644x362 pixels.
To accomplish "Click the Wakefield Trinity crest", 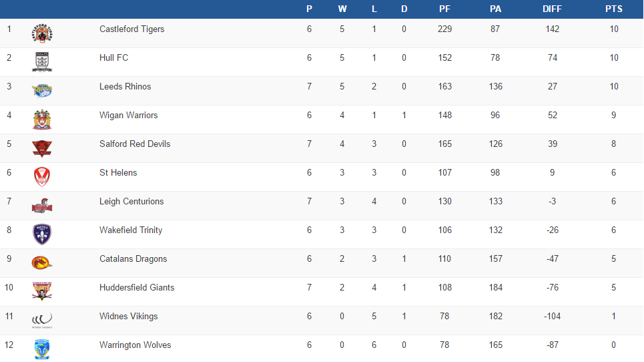I will pos(42,234).
